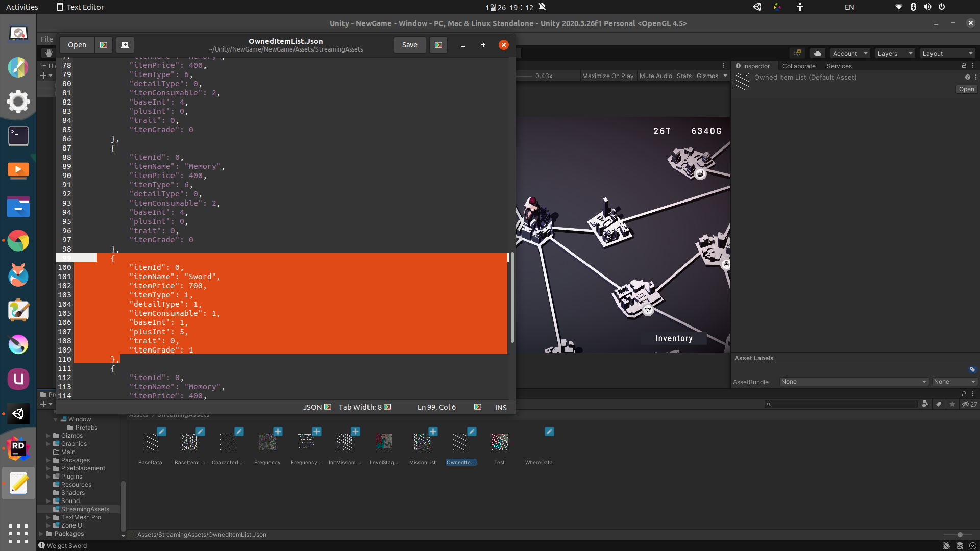This screenshot has width=980, height=551.
Task: Open the Unity hub icon in the dock
Action: [18, 414]
